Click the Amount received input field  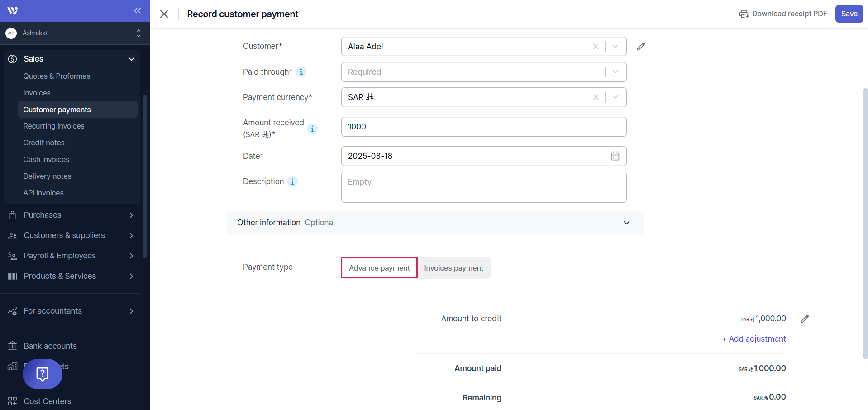tap(483, 127)
